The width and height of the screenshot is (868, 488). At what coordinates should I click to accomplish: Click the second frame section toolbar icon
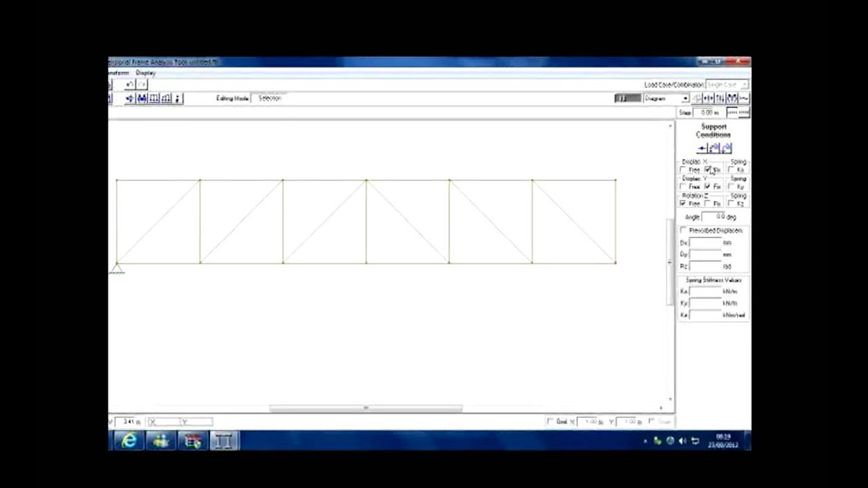166,98
